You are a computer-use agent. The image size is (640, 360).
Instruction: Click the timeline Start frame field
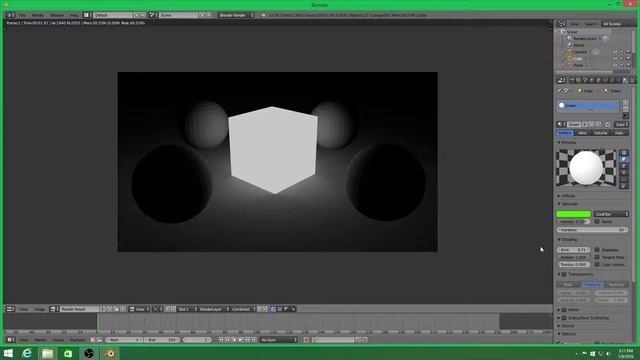click(x=124, y=340)
